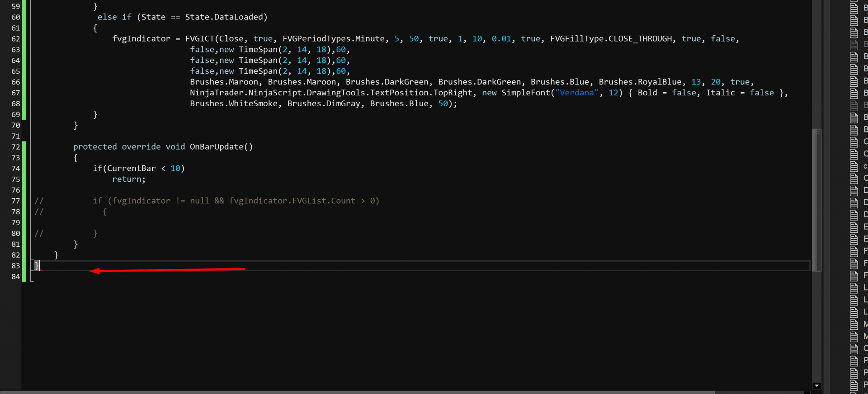Screen dimensions: 868x394
Task: Click FVGList.Count in the commented line
Action: click(324, 201)
